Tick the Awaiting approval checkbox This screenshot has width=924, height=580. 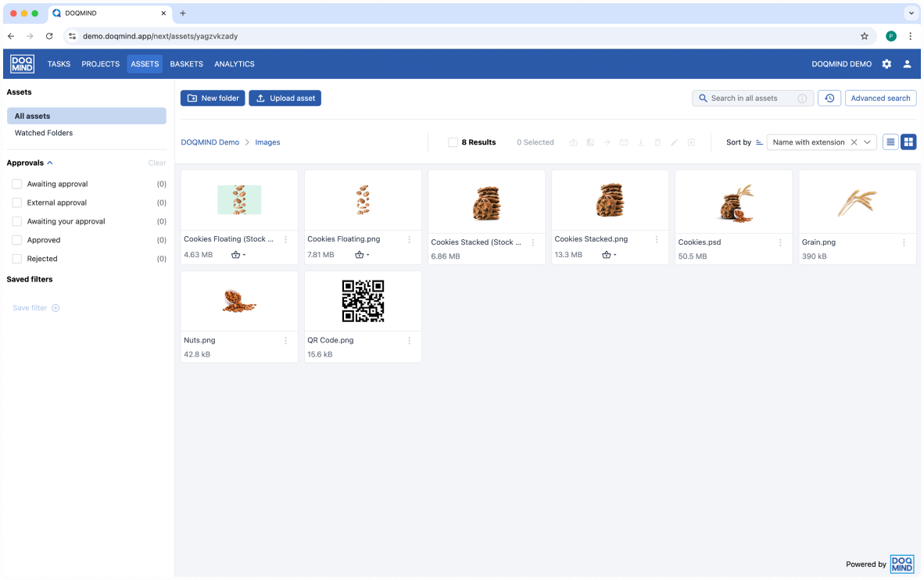pos(17,184)
